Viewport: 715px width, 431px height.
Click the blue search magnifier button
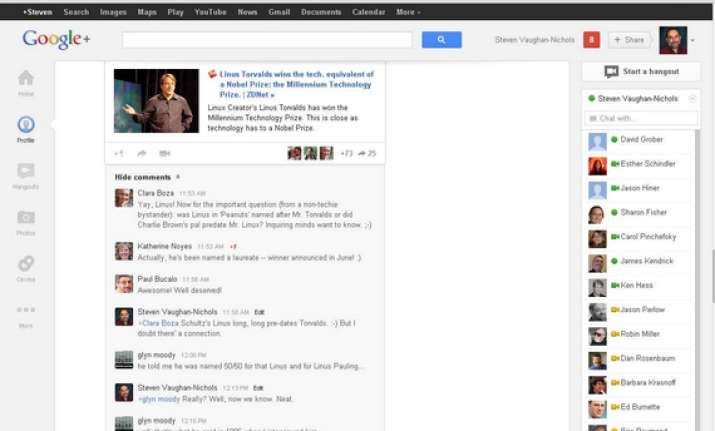[441, 40]
